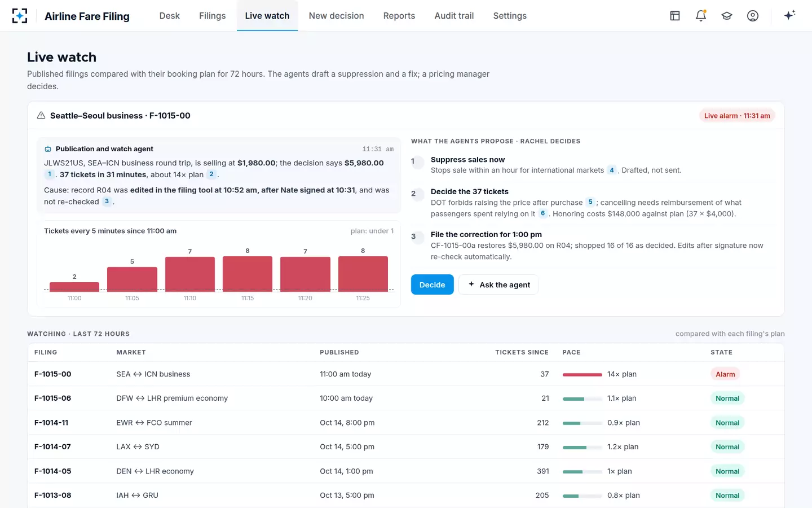This screenshot has height=508, width=812.
Task: Open the AI sparkle assistant icon
Action: click(789, 15)
